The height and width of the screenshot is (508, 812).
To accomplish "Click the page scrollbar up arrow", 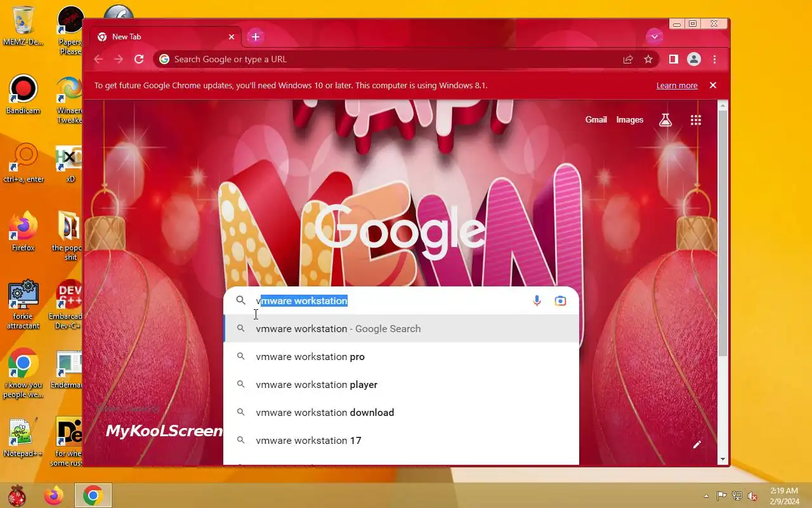I will [723, 106].
